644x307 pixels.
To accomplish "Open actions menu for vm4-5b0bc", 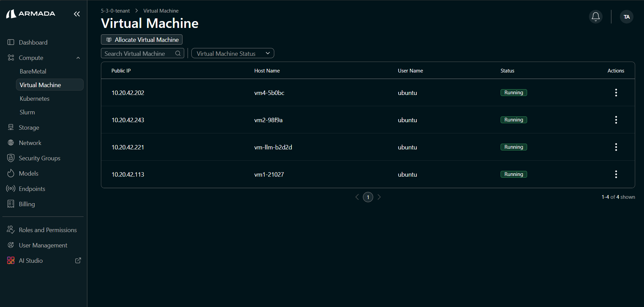I will coord(616,93).
